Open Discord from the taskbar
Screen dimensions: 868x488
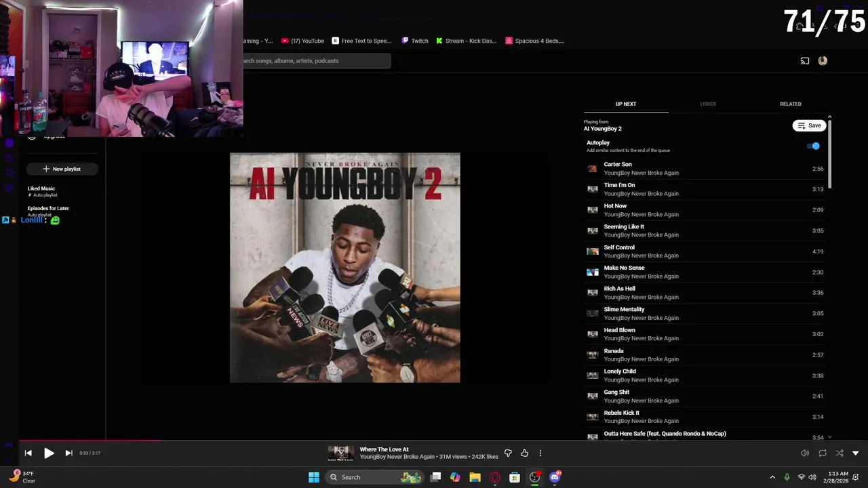click(555, 477)
